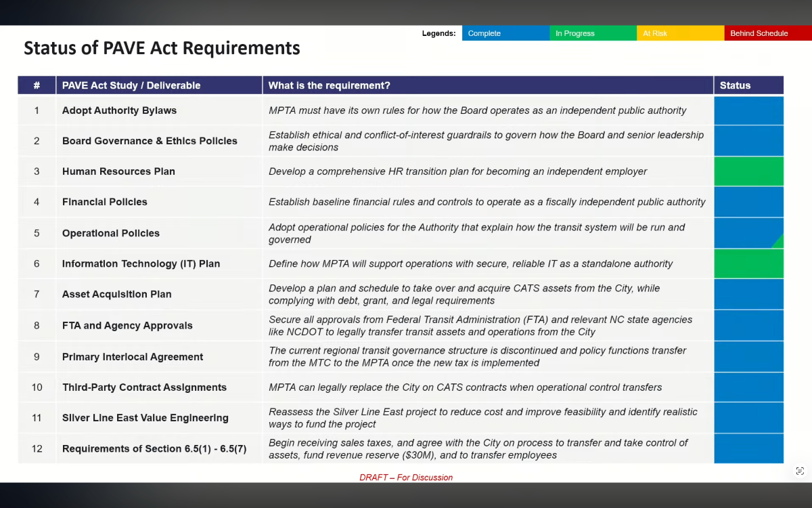
Task: Select the green status cell for Human Resources Plan
Action: click(x=748, y=171)
